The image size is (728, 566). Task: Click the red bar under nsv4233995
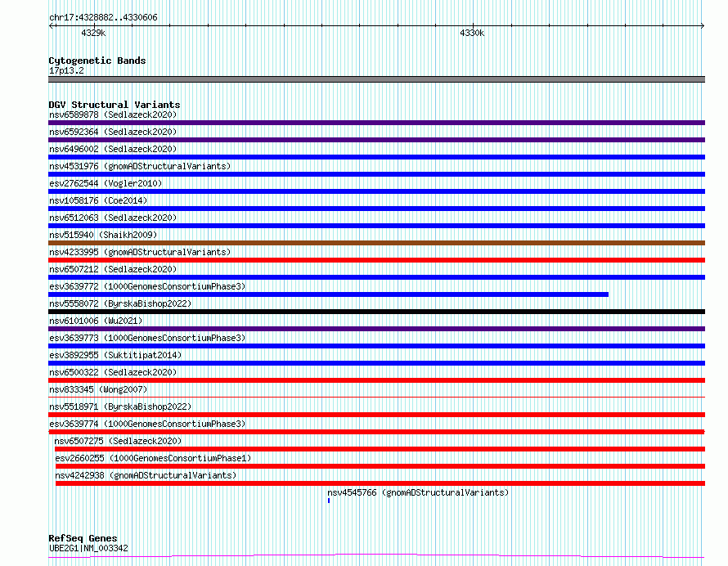pos(376,260)
